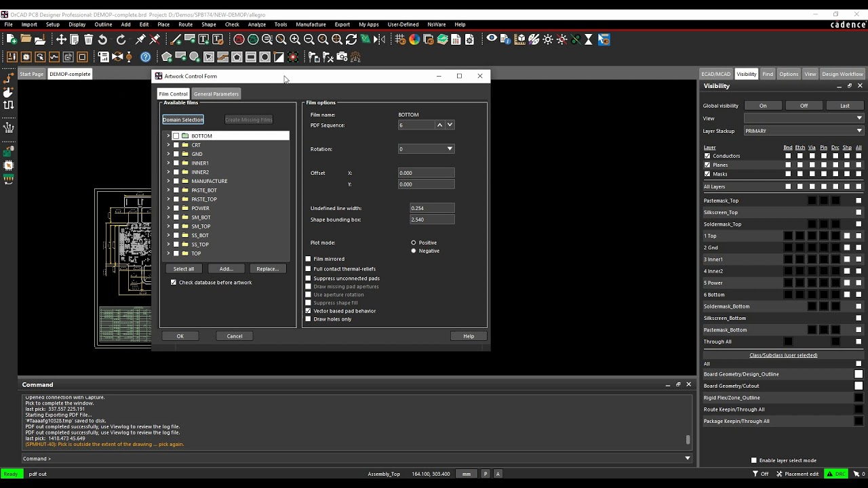Click the visibility eye toolbar icon
The image size is (868, 488).
(x=492, y=40)
